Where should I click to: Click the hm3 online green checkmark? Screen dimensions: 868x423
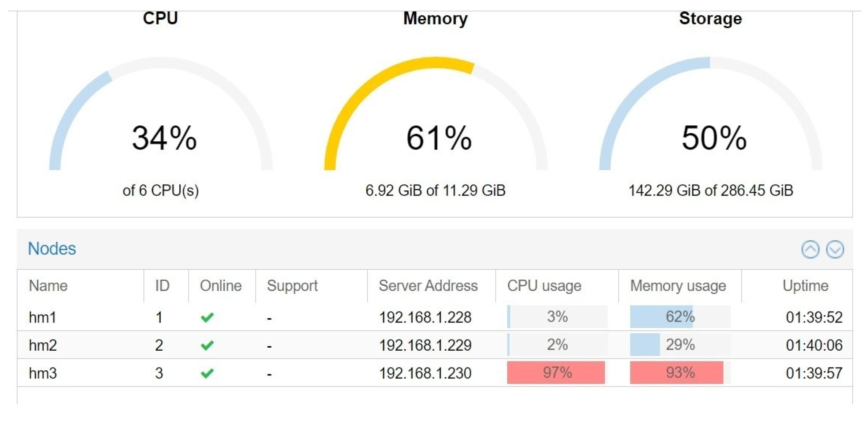(x=207, y=373)
